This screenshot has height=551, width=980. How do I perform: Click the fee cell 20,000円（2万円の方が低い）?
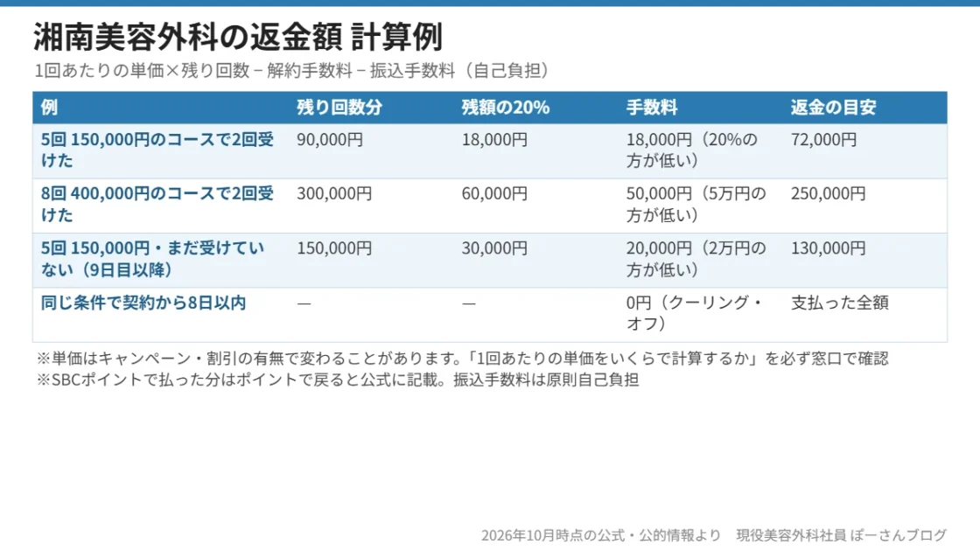pyautogui.click(x=696, y=259)
